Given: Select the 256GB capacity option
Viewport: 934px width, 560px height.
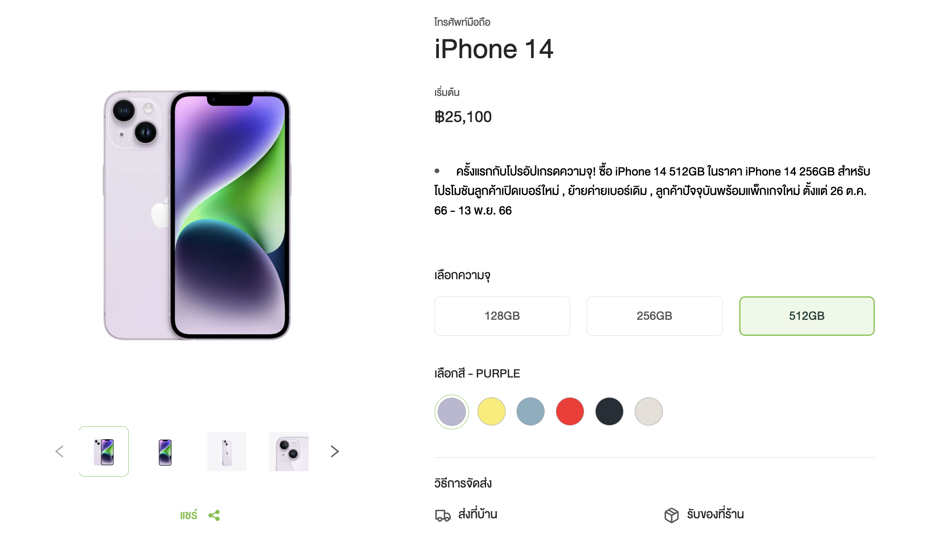Looking at the screenshot, I should pyautogui.click(x=654, y=316).
